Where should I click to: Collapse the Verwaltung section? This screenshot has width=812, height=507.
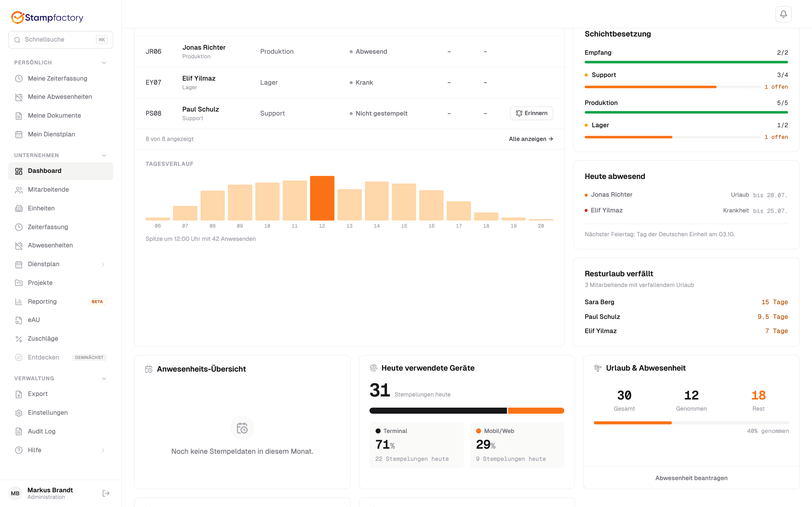(104, 378)
